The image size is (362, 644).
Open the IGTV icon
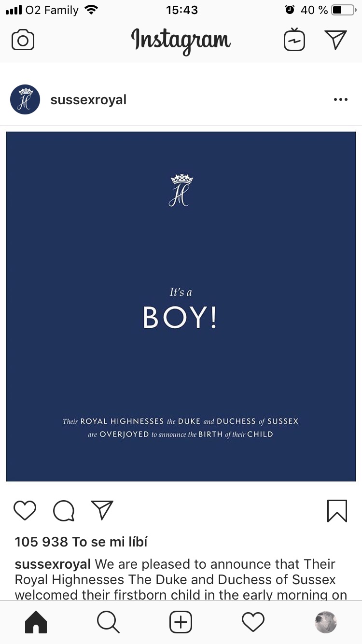pos(294,40)
